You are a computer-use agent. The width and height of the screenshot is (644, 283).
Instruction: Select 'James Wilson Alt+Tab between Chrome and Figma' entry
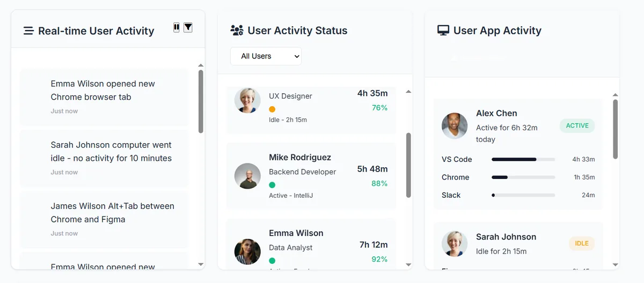click(x=104, y=219)
